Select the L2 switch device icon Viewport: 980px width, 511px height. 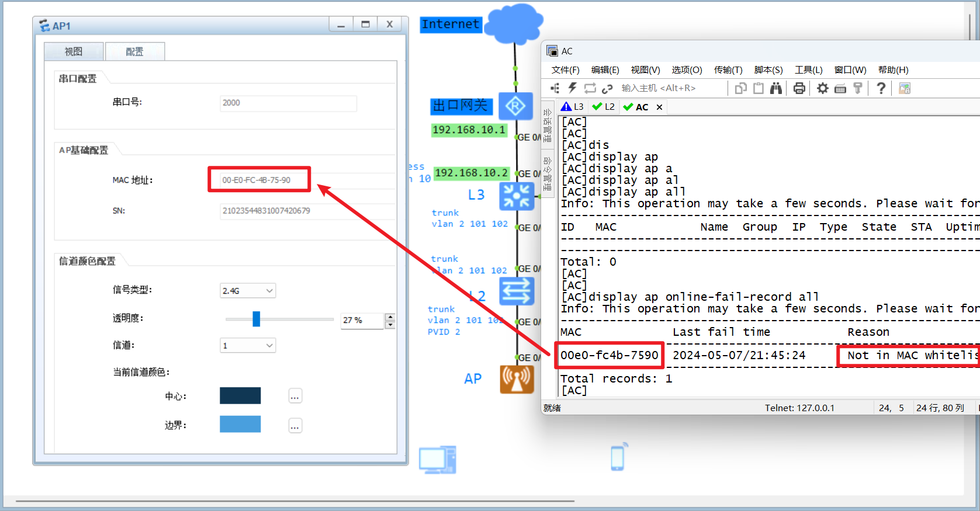tap(517, 291)
